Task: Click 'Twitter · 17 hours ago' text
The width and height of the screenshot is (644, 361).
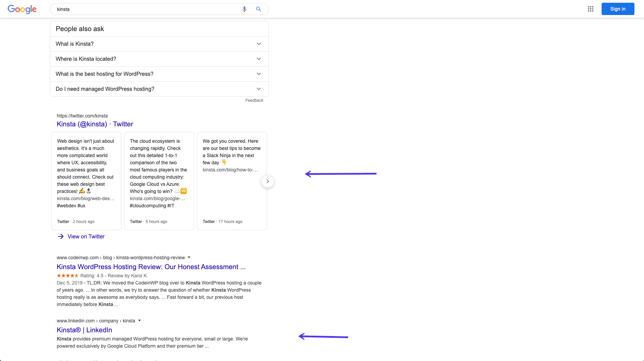Action: pyautogui.click(x=223, y=222)
